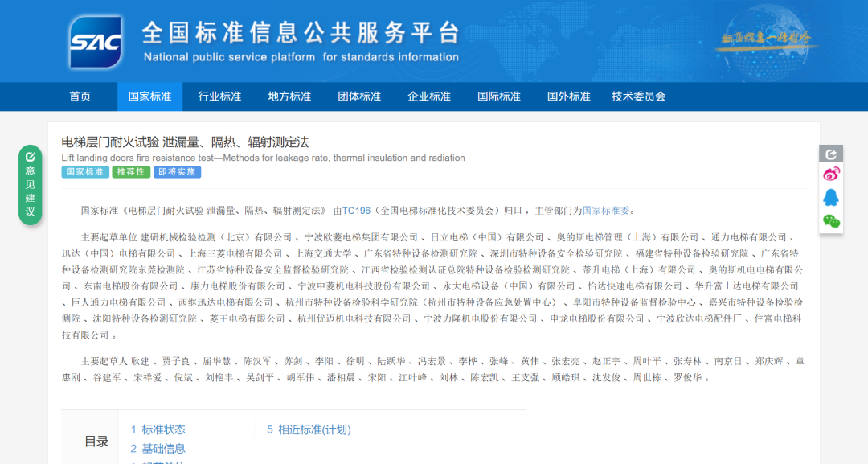Jump to 5 相近标准(计划) section
Screen dimensions: 868x464
click(309, 429)
